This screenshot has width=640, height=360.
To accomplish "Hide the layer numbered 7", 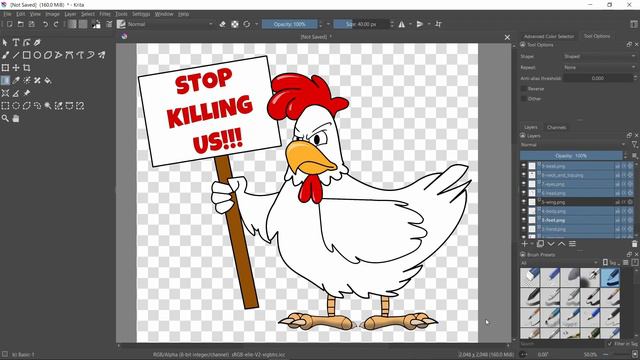I will pos(524,184).
